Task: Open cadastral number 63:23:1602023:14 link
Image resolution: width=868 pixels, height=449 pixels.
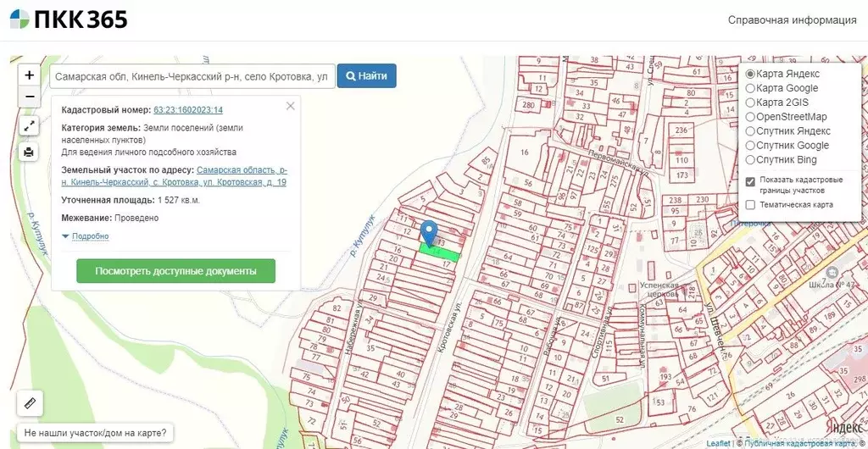Action: (x=188, y=110)
